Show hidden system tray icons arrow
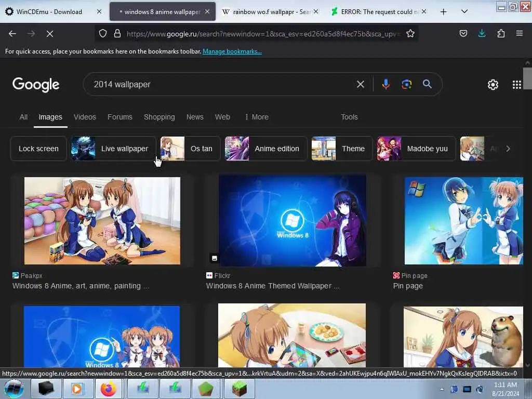The height and width of the screenshot is (399, 532). (x=442, y=389)
